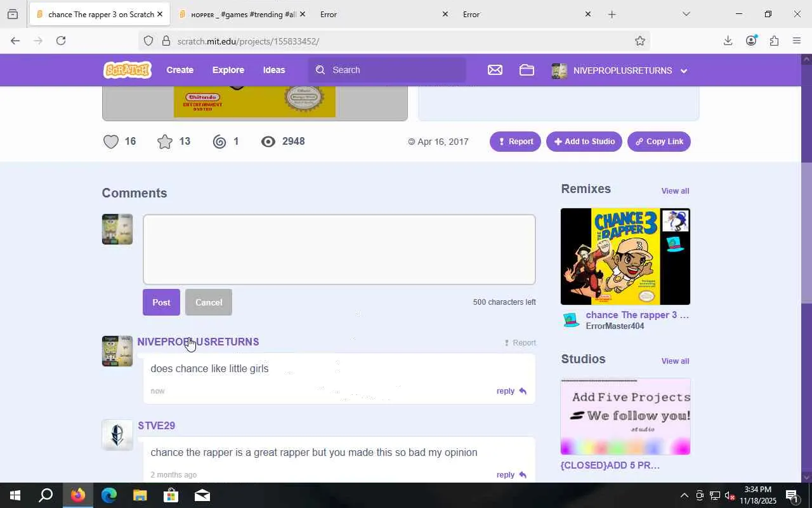Open the Firefox account icon
812x508 pixels.
click(x=751, y=41)
